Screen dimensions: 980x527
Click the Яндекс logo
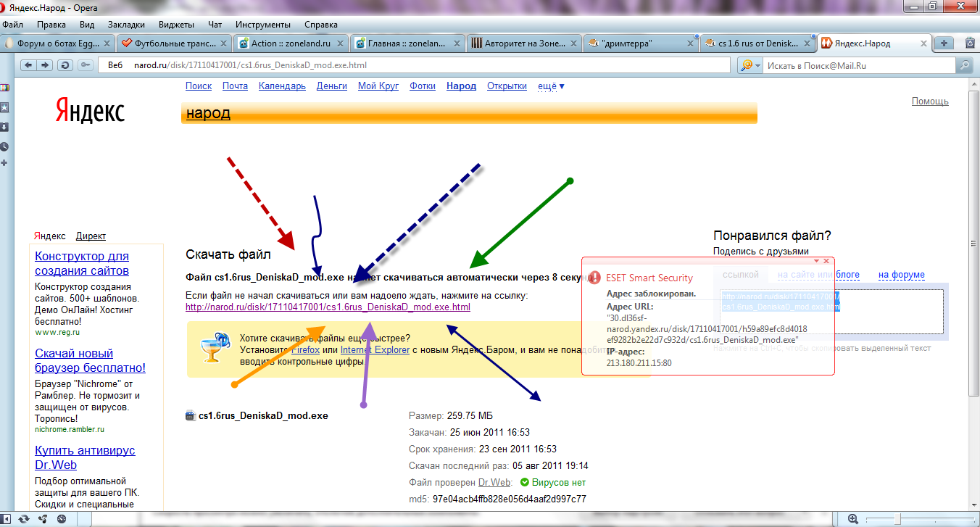tap(90, 110)
